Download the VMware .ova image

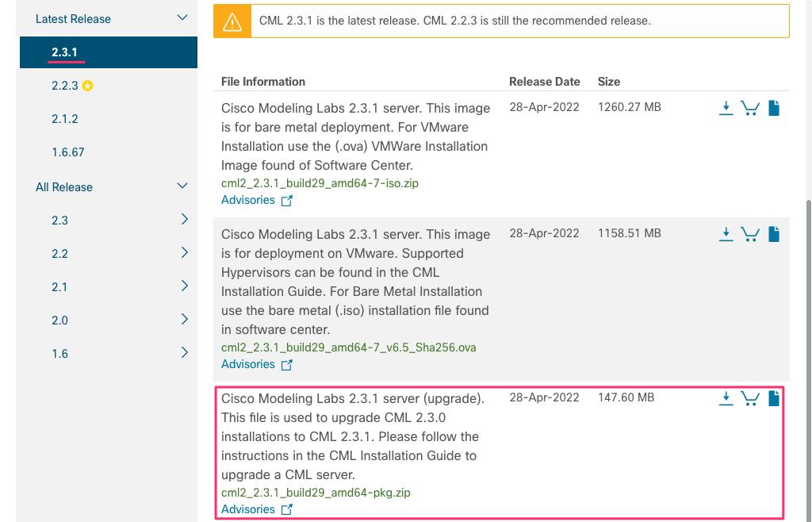point(726,234)
